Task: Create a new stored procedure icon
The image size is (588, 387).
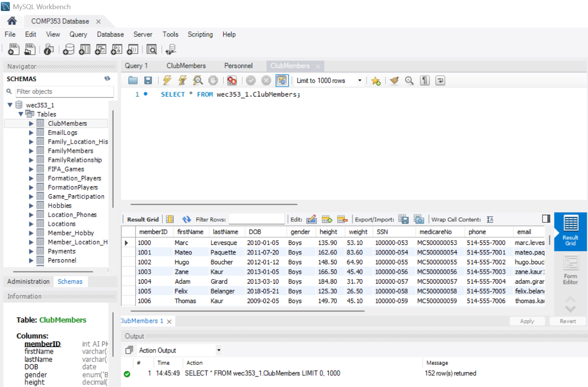Action: pyautogui.click(x=116, y=49)
